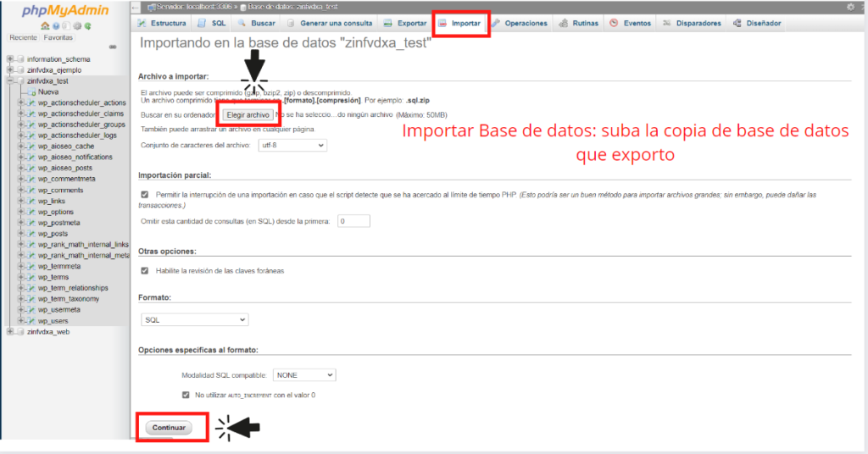Viewport: 868px width, 454px height.
Task: Click the Home house icon under phpMyAdmin logo
Action: coord(45,26)
